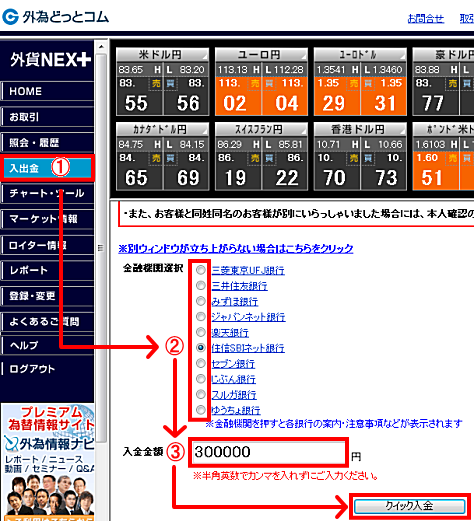Viewport: 474px width, 521px height.
Task: Select 三井住友銀行 radio button
Action: coord(201,285)
